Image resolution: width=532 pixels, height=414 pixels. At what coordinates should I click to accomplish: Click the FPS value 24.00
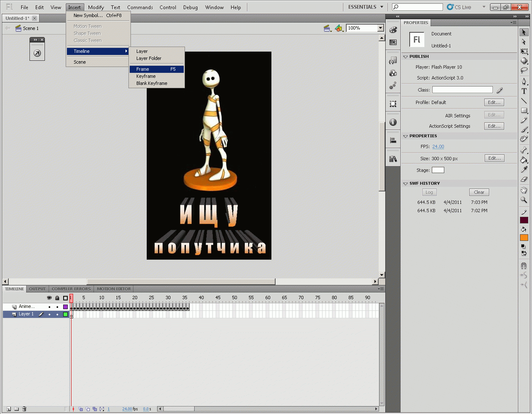(438, 146)
